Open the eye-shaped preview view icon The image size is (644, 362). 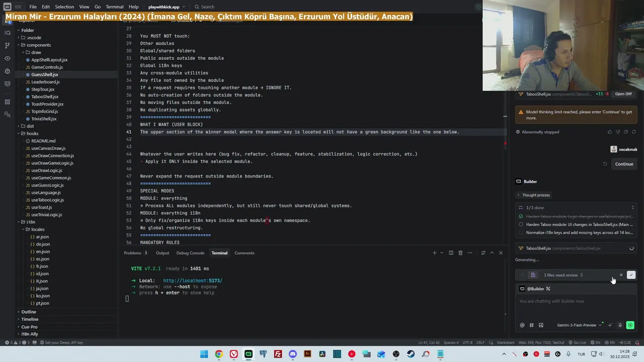[7, 58]
